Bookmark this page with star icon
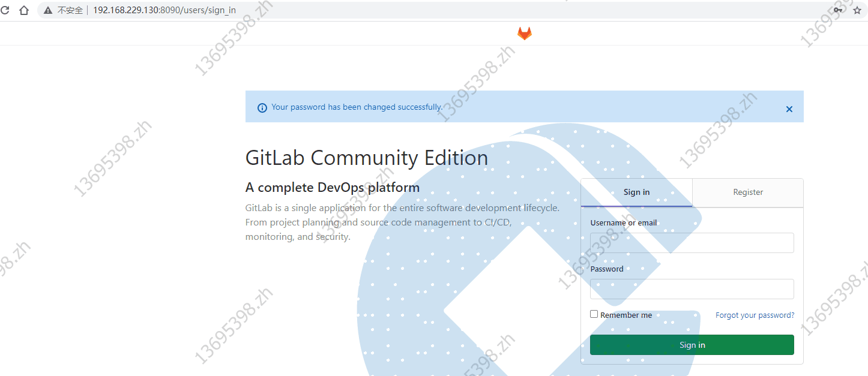Screen dimensions: 868x376 click(857, 10)
